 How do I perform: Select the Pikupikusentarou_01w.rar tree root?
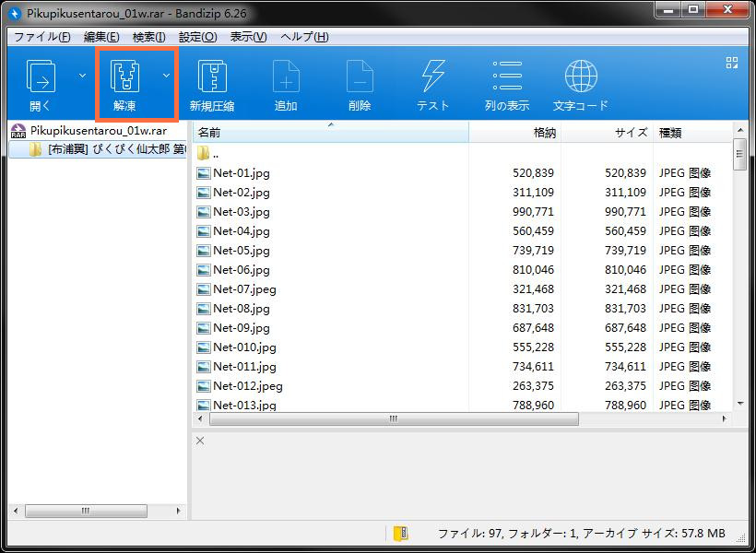(98, 131)
